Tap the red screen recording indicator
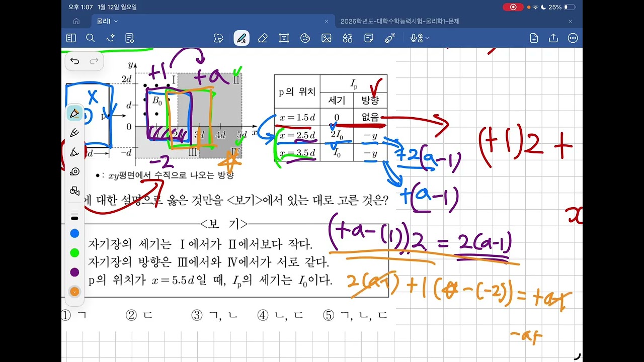This screenshot has width=644, height=362. point(513,7)
